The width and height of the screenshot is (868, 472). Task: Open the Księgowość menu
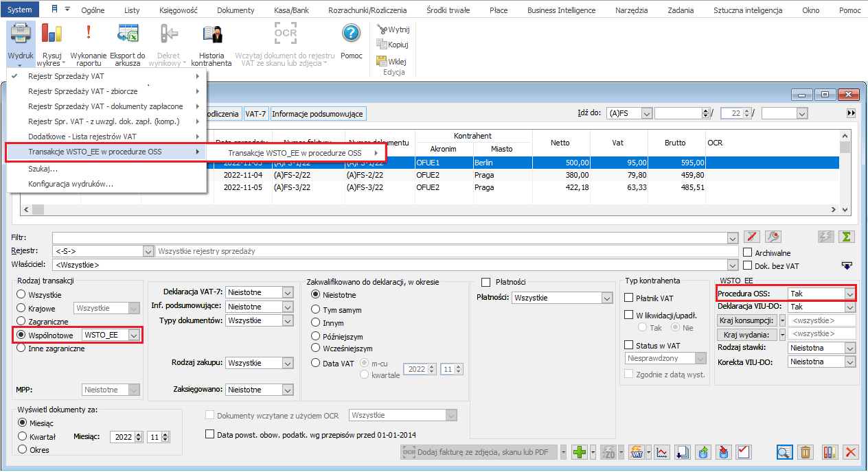[x=178, y=10]
